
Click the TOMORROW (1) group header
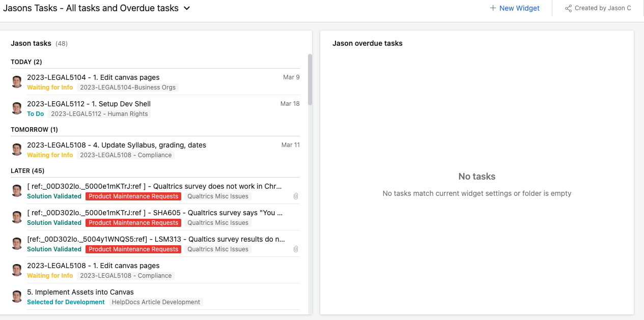pos(34,130)
